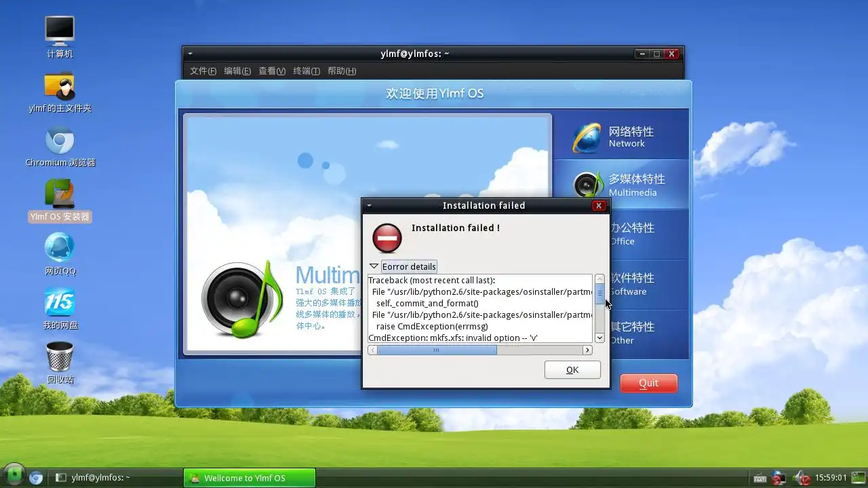868x488 pixels.
Task: Click the red Quit button
Action: (x=649, y=383)
